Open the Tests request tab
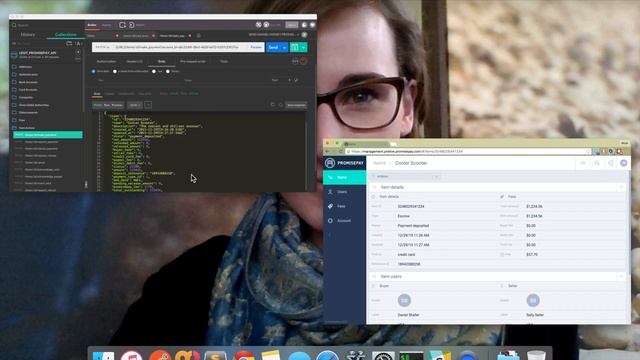 click(x=224, y=62)
